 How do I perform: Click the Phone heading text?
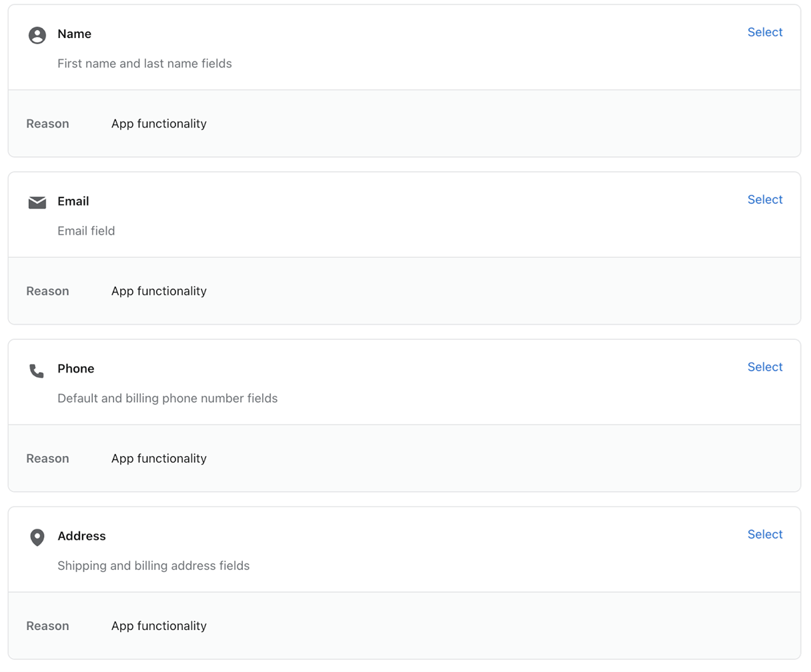(x=75, y=369)
